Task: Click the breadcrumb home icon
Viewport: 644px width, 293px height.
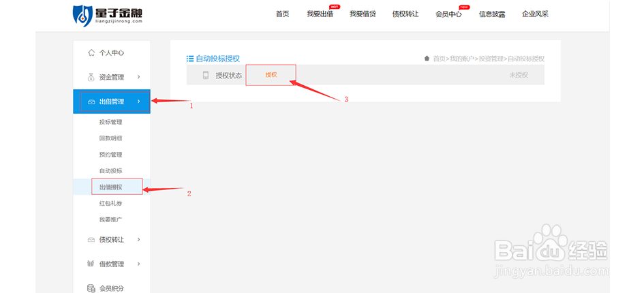Action: [427, 59]
